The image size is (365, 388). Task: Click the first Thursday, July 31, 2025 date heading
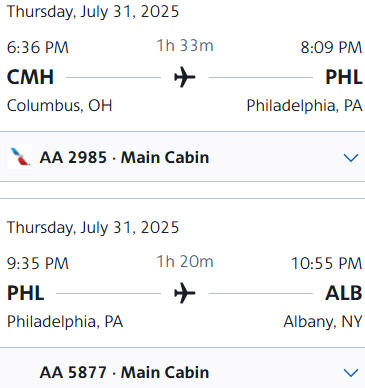point(93,12)
